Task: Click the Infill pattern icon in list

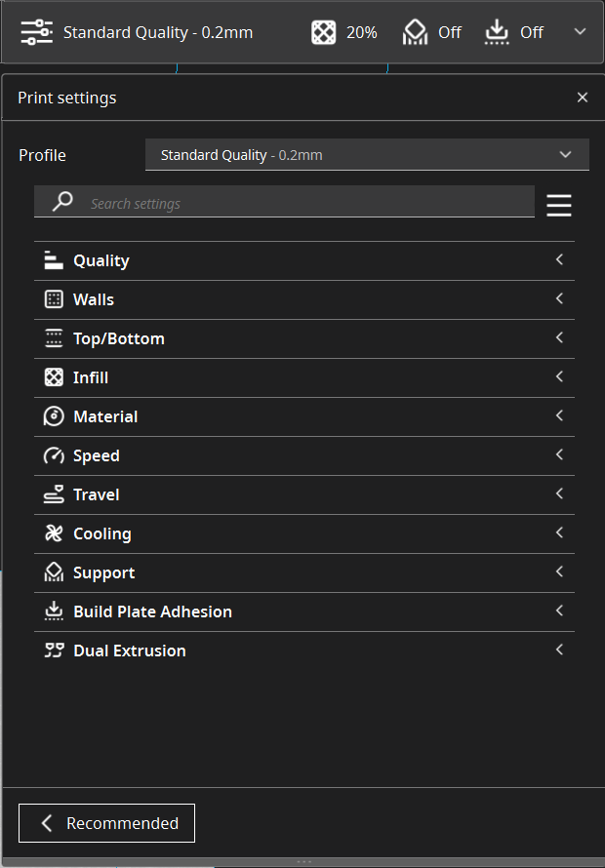Action: click(x=54, y=377)
